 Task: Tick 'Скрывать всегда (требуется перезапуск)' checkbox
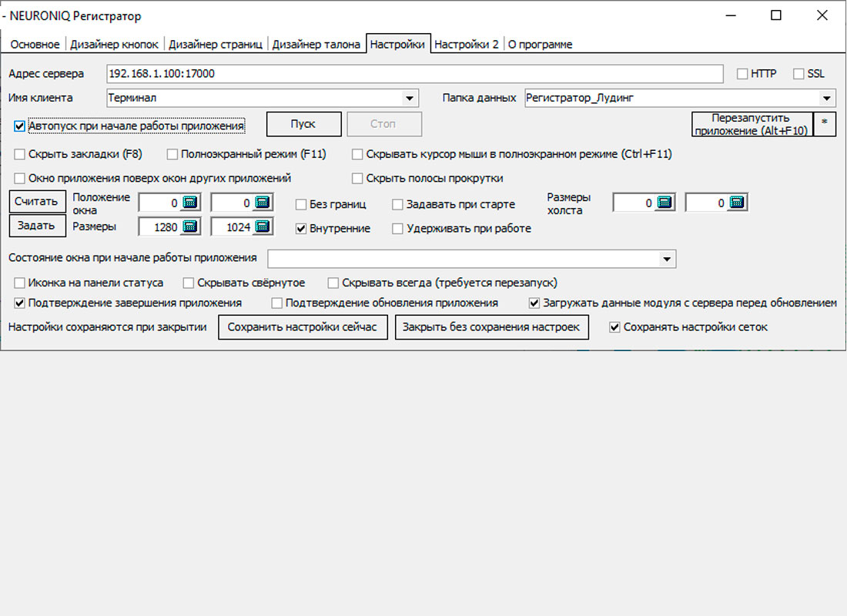333,283
